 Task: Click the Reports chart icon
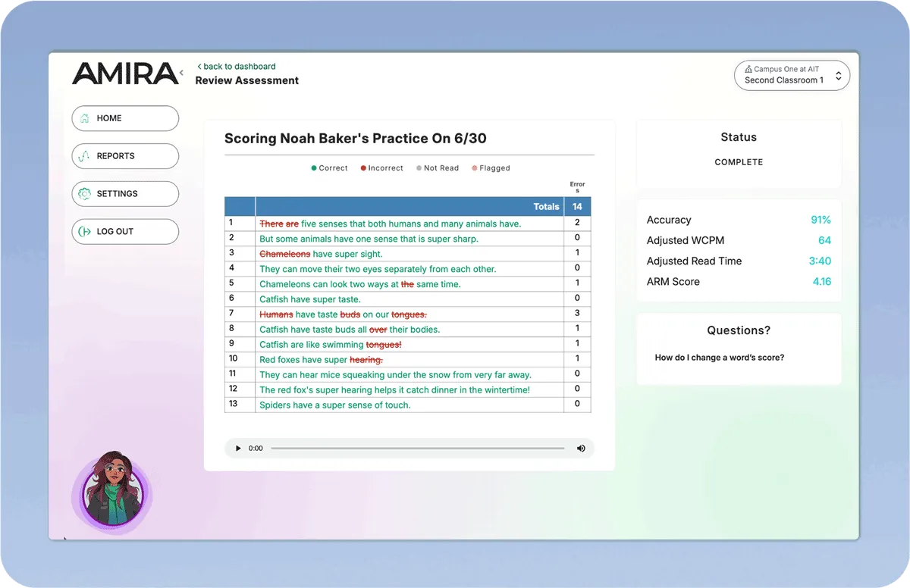point(83,156)
